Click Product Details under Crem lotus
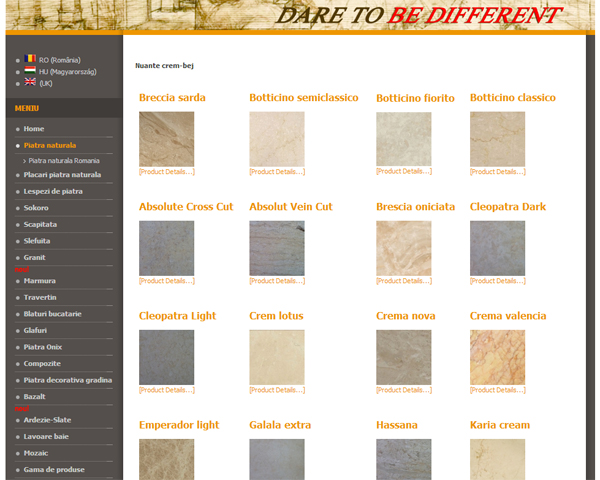The image size is (600, 480). pyautogui.click(x=275, y=390)
